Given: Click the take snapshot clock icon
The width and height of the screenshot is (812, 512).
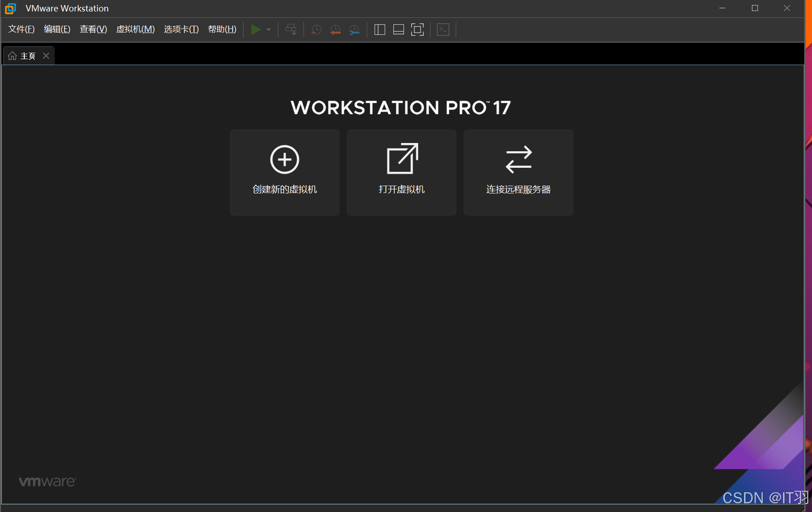Looking at the screenshot, I should click(316, 30).
